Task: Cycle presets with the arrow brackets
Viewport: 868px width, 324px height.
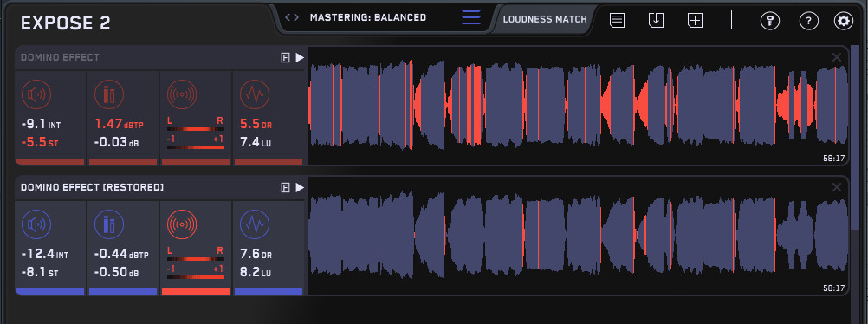Action: tap(292, 17)
